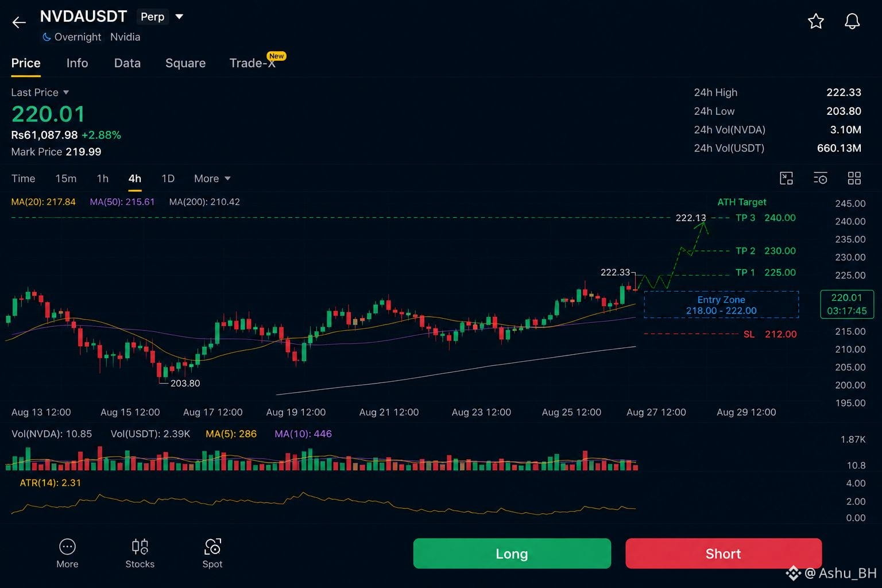Screen dimensions: 882x588
Task: Select the 15m timeframe
Action: pos(66,179)
